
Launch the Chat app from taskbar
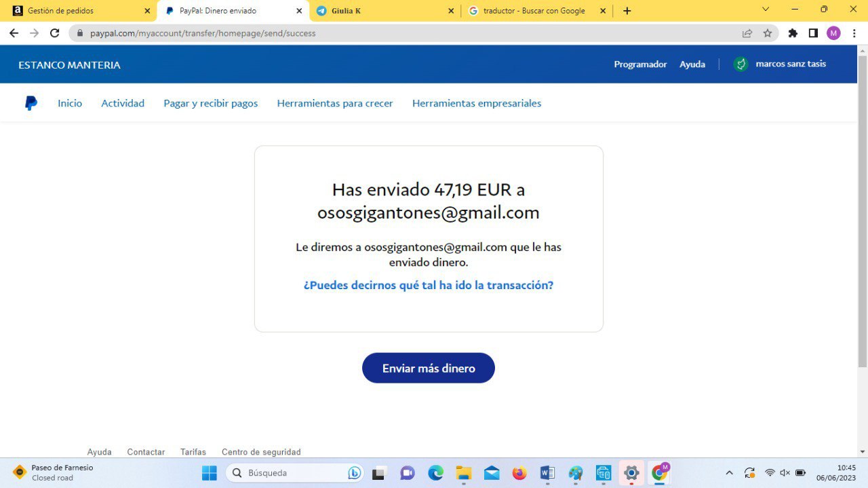[407, 473]
